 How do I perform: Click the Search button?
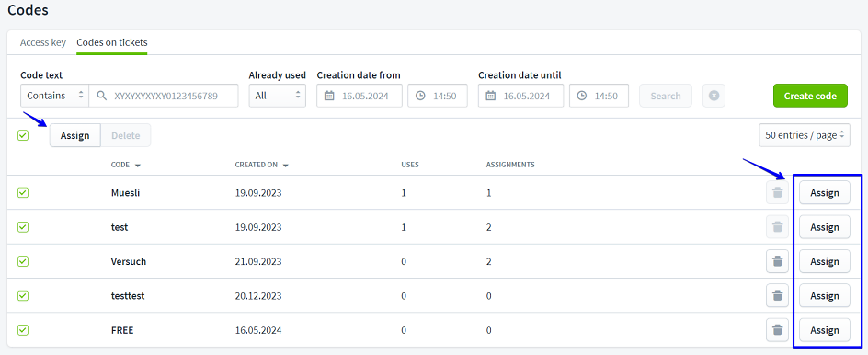pos(666,96)
